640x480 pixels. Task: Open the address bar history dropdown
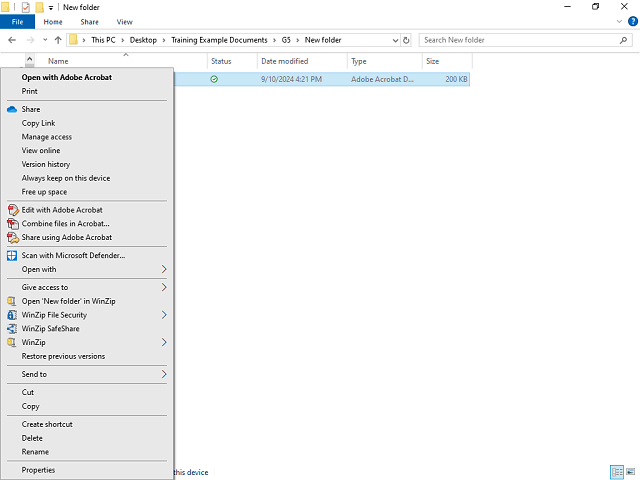(x=393, y=40)
